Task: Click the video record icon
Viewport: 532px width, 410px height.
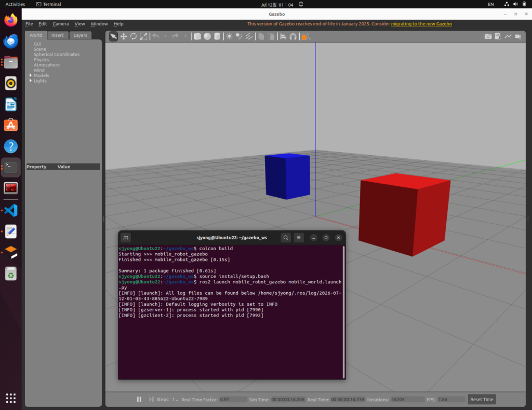Action: [518, 36]
